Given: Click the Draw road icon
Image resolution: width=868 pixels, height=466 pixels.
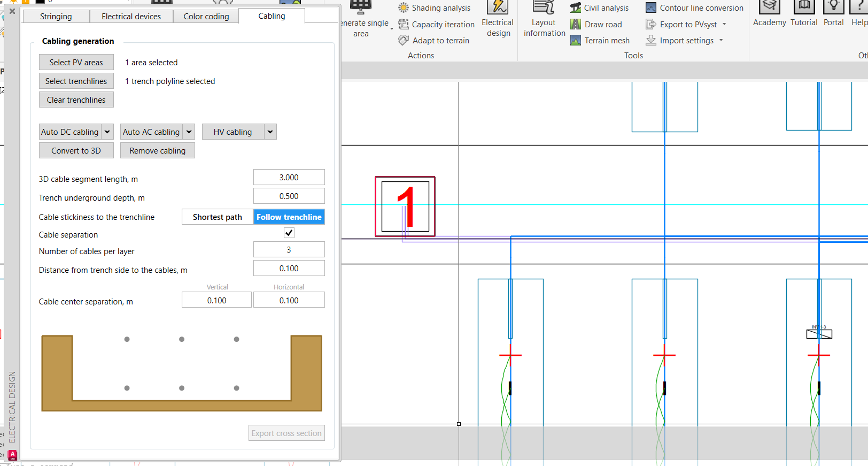Looking at the screenshot, I should coord(576,24).
